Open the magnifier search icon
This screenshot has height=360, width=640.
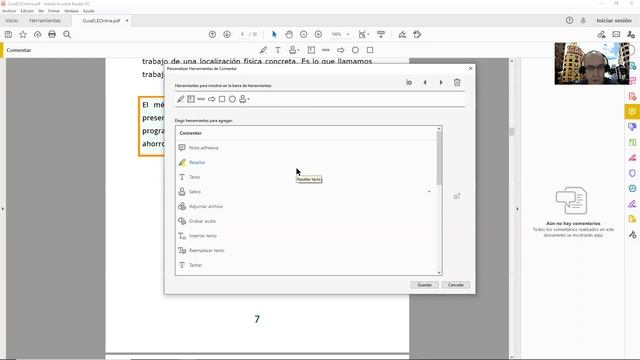tap(67, 34)
